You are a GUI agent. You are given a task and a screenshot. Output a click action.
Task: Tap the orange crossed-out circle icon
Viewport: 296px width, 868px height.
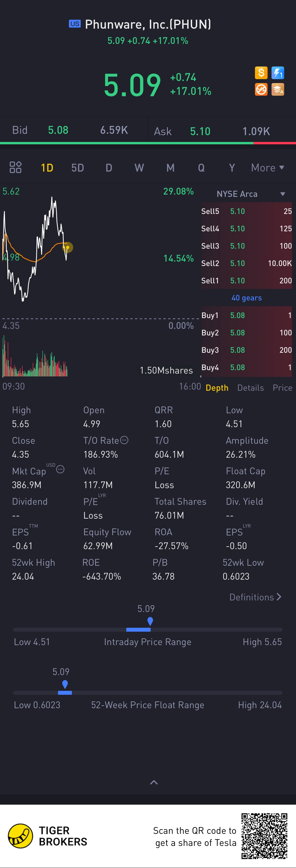click(x=261, y=89)
